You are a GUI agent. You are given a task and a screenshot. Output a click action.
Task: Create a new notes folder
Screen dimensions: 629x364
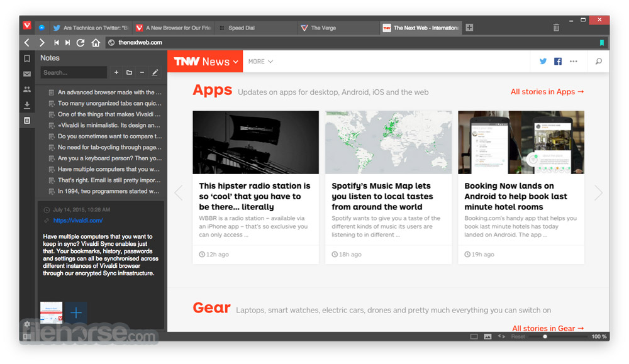[x=129, y=72]
